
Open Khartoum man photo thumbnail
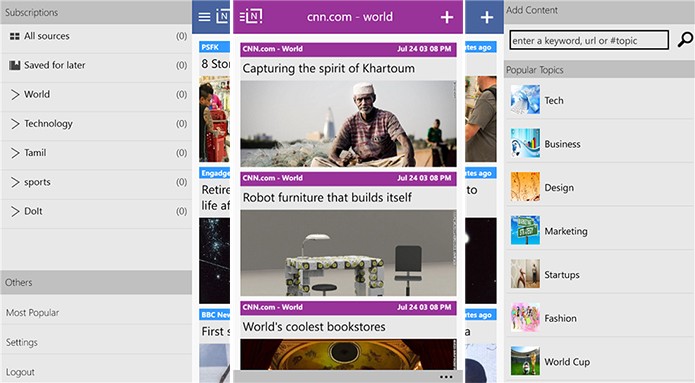pyautogui.click(x=348, y=124)
